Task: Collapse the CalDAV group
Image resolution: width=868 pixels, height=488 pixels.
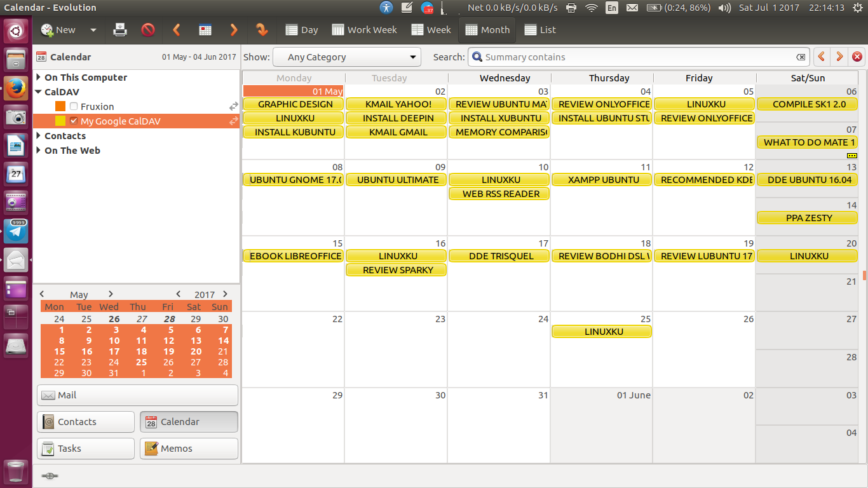Action: tap(39, 92)
